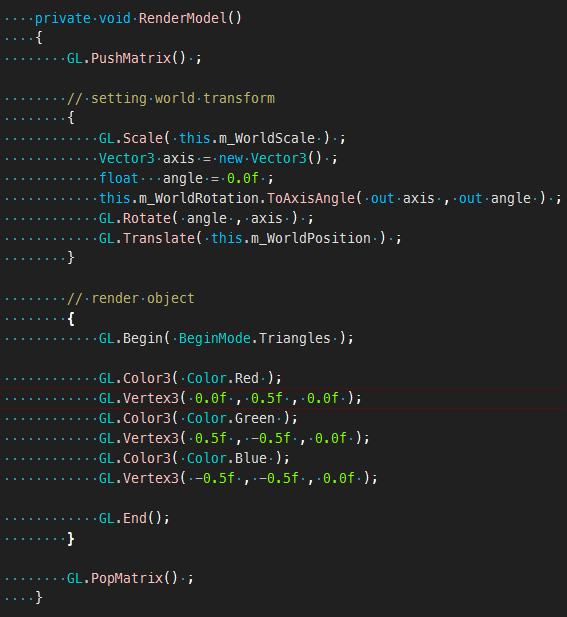
Task: Click the '// setting world transform' comment
Action: pyautogui.click(x=171, y=98)
